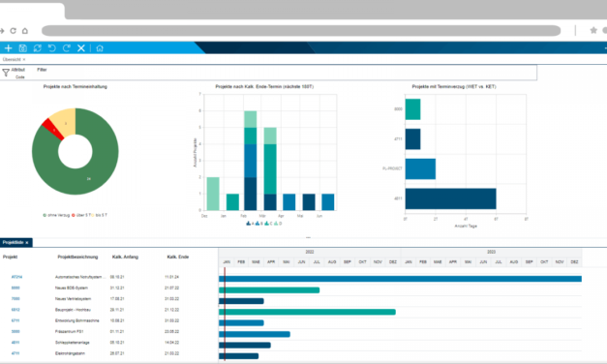The image size is (607, 364).
Task: Click browser home icon
Action: click(x=25, y=31)
